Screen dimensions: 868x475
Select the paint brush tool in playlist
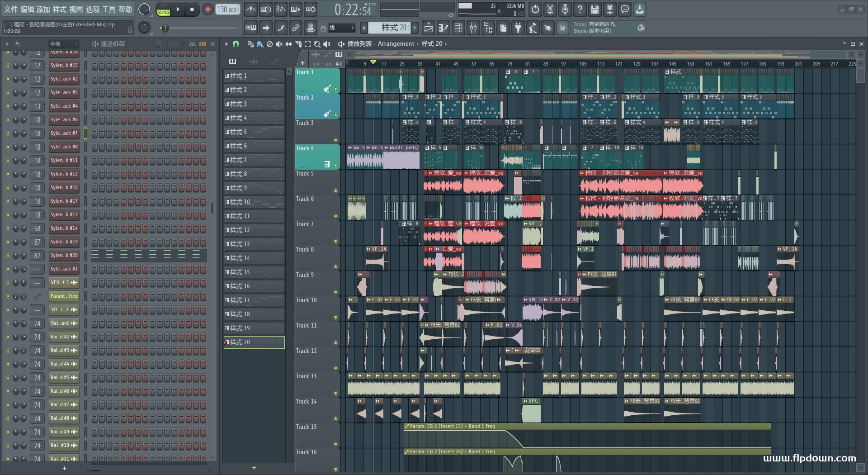pos(260,44)
